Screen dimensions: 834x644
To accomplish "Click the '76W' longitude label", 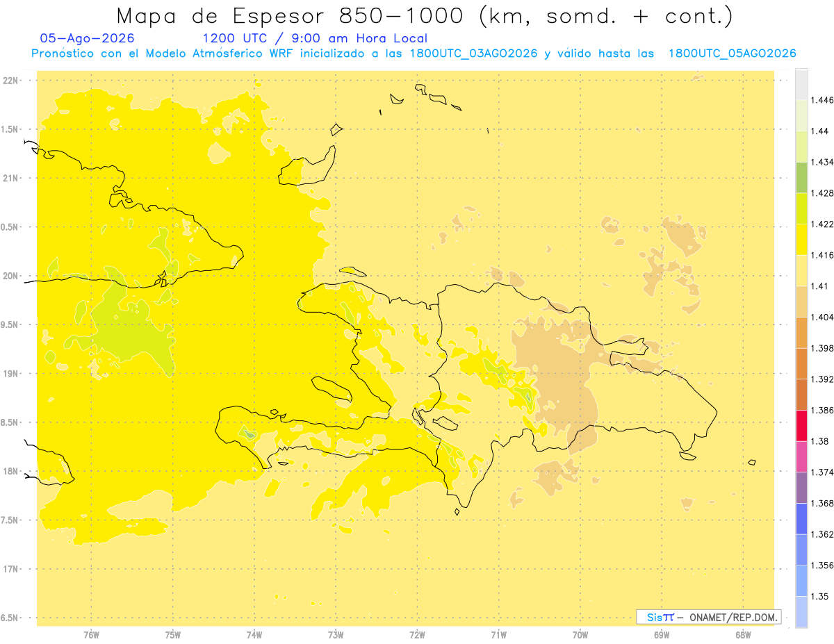I will coord(91,635).
